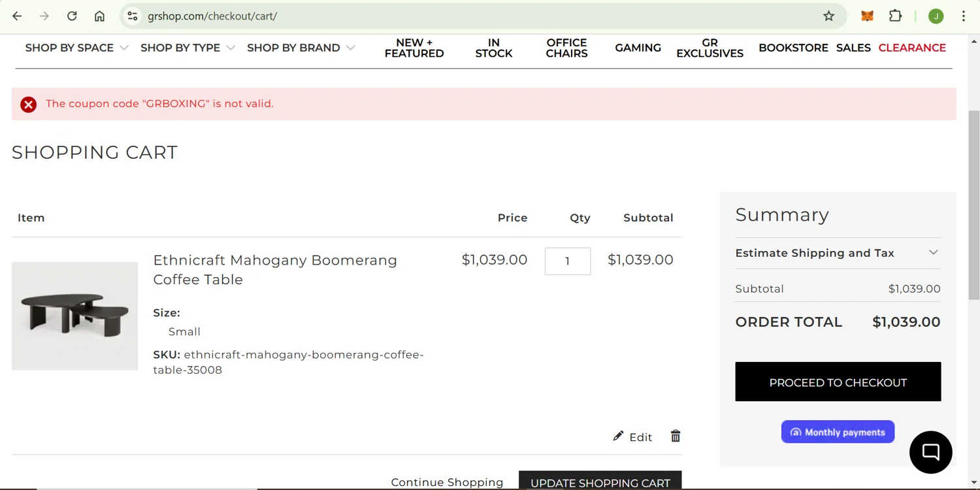Remove item using the trash icon
Image resolution: width=980 pixels, height=490 pixels.
click(676, 436)
